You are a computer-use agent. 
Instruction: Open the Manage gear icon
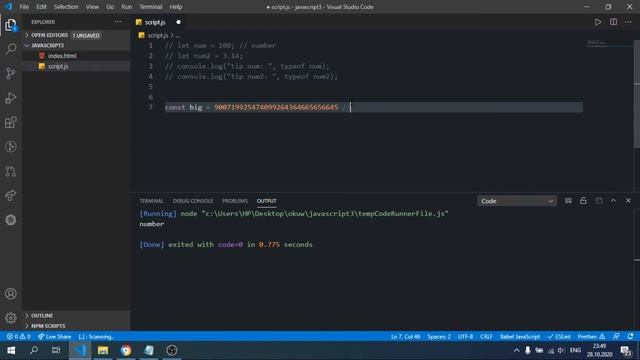11,318
